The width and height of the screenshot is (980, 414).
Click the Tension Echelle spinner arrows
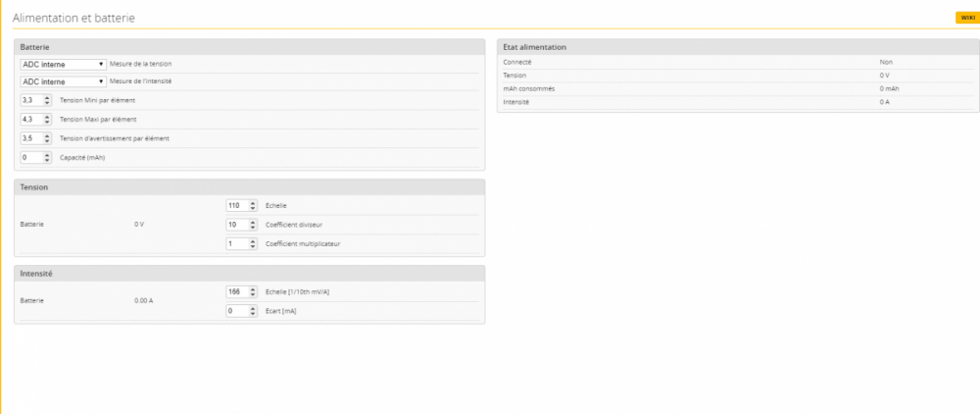[253, 205]
